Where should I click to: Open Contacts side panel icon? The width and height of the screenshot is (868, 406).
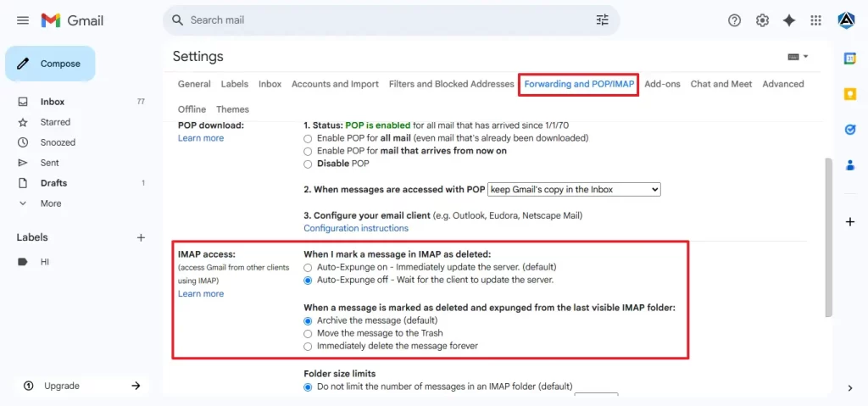850,165
